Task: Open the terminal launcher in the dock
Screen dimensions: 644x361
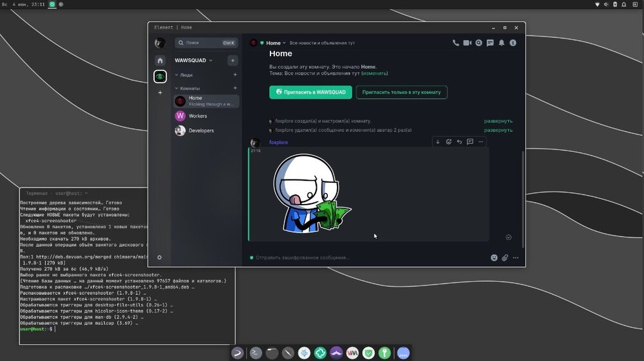Action: pos(256,353)
